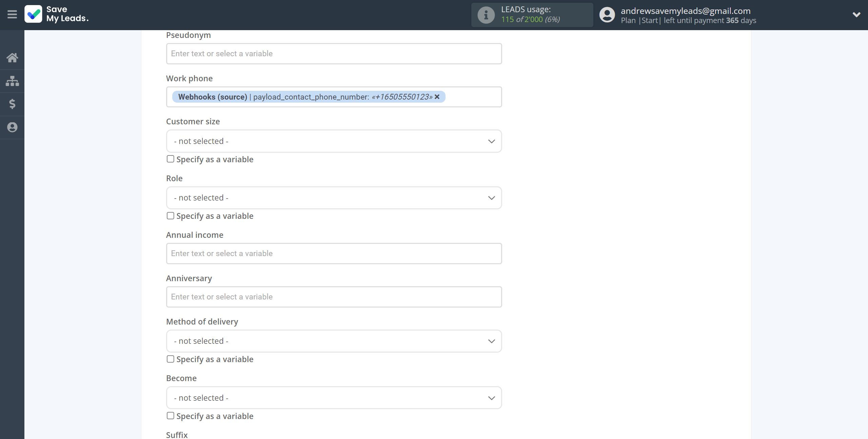Enable Specify as a variable under Customer size

click(171, 159)
